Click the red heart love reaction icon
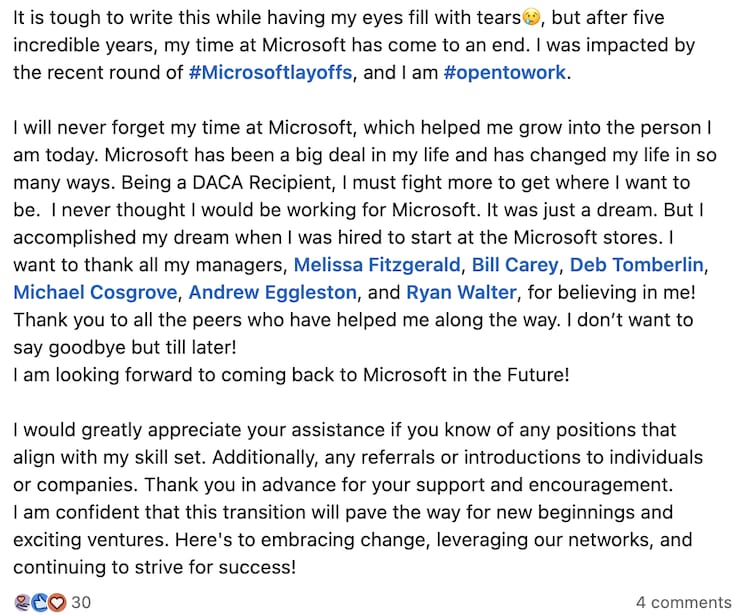This screenshot has height=615, width=750. (55, 602)
